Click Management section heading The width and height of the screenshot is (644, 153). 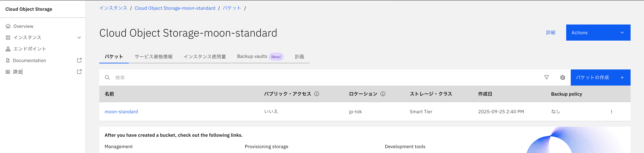click(119, 146)
